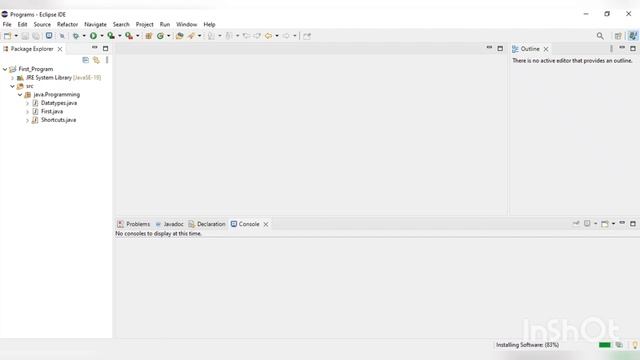The width and height of the screenshot is (640, 360).
Task: Click Collapse All in Package Explorer
Action: [86, 60]
